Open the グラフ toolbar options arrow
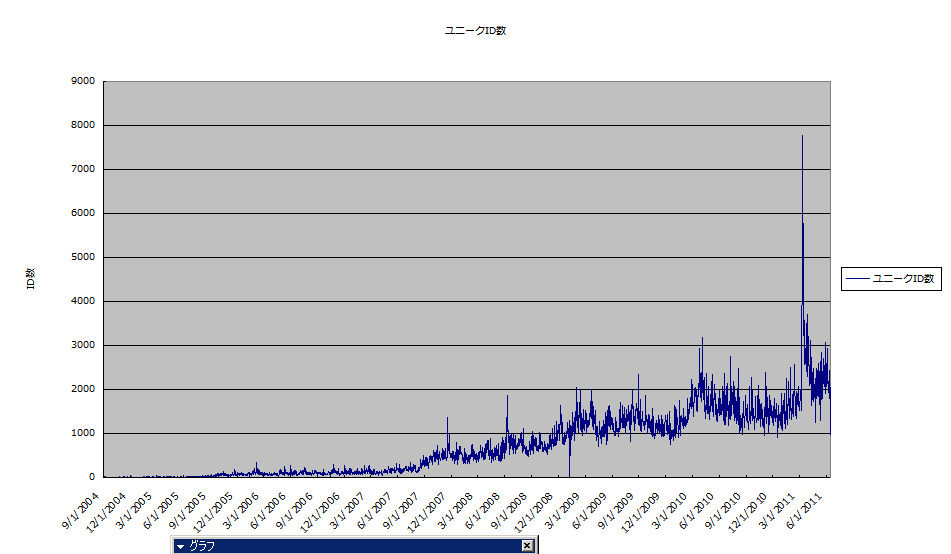951x554 pixels. (x=180, y=546)
